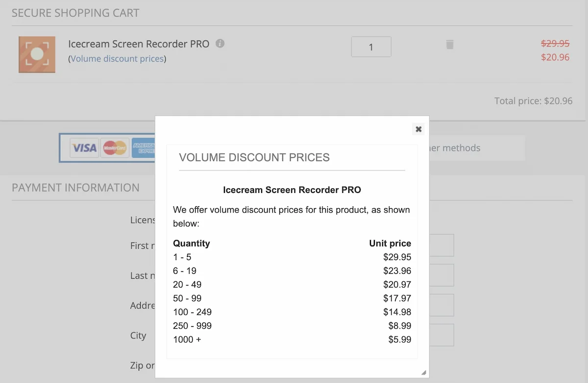Click the First name input field

point(441,245)
